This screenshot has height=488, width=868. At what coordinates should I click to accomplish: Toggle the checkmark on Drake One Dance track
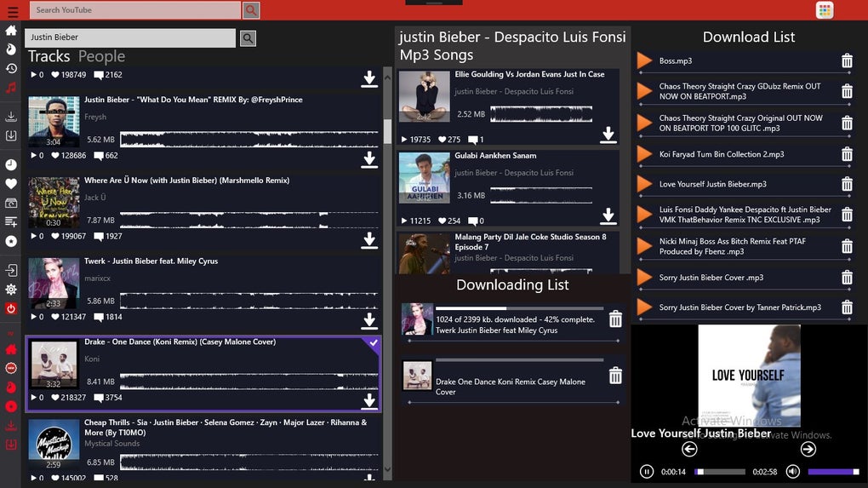pyautogui.click(x=374, y=343)
